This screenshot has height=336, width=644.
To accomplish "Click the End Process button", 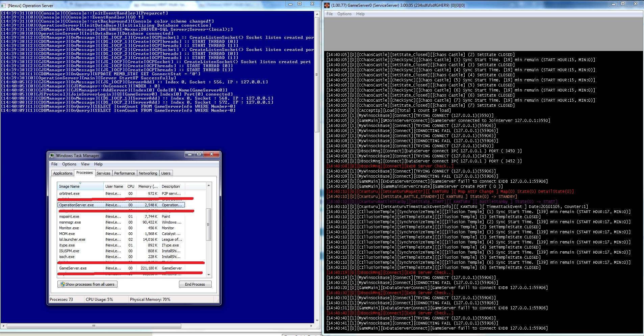I will tap(195, 284).
